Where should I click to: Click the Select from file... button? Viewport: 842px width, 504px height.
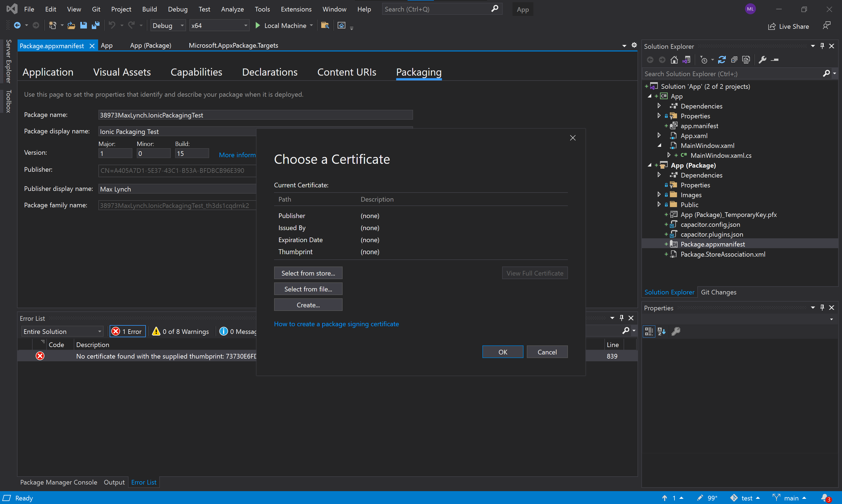click(x=308, y=289)
